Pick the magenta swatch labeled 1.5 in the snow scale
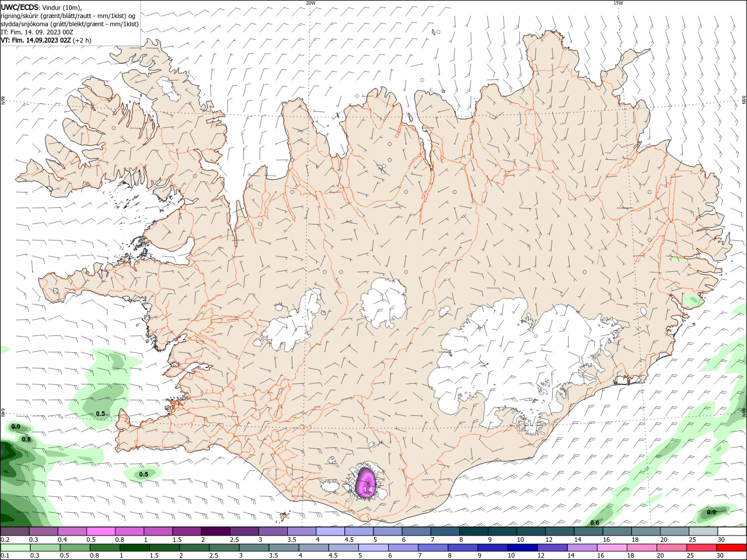Image resolution: width=747 pixels, height=560 pixels. point(187,531)
